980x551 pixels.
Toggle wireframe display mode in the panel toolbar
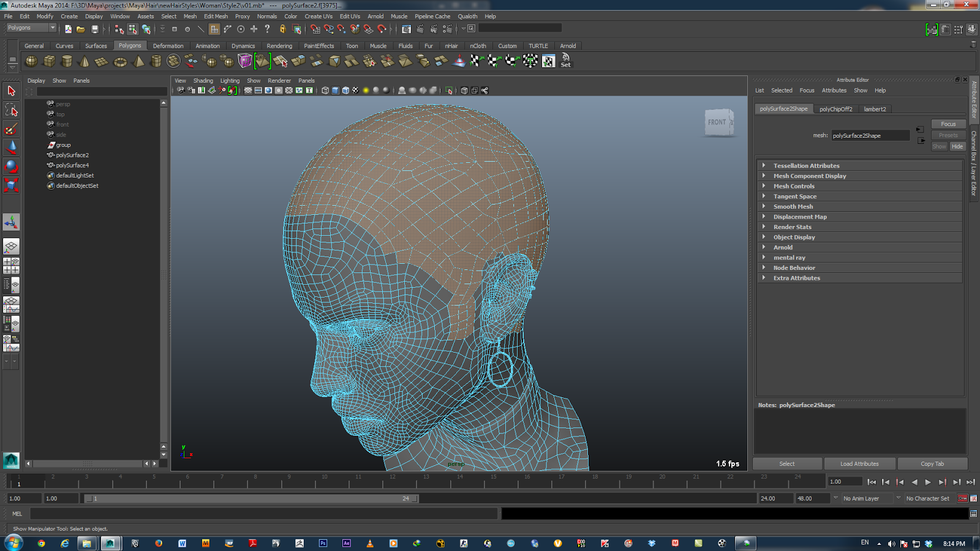[324, 90]
